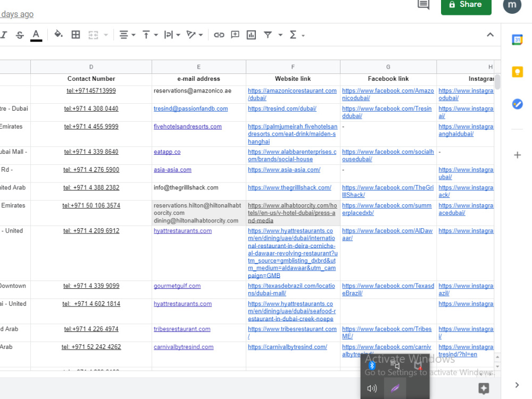The width and height of the screenshot is (532, 399).
Task: Click the merge cells icon
Action: [x=93, y=35]
